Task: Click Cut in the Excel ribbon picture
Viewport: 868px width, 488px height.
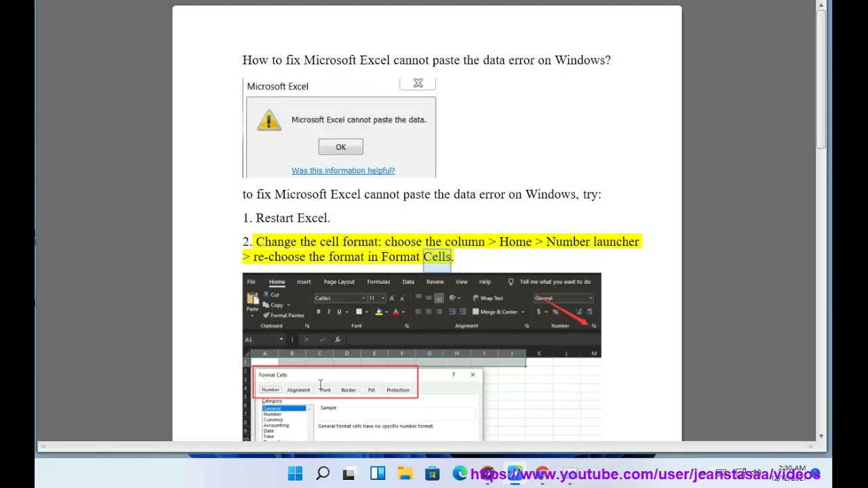Action: pyautogui.click(x=271, y=295)
